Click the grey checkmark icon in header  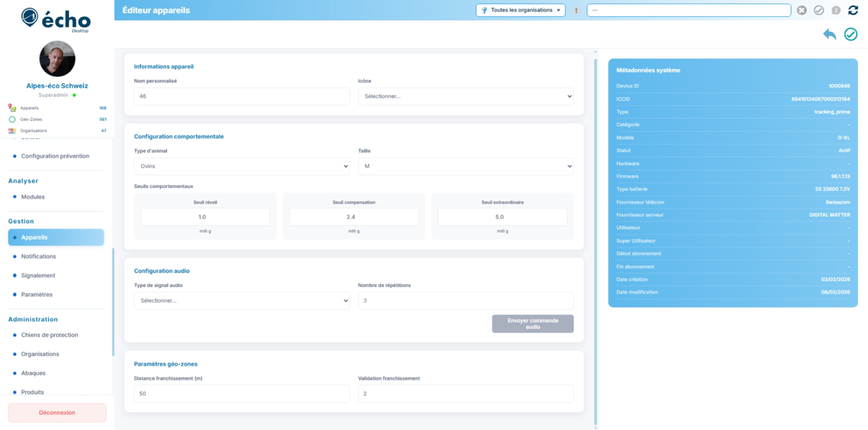tap(818, 10)
